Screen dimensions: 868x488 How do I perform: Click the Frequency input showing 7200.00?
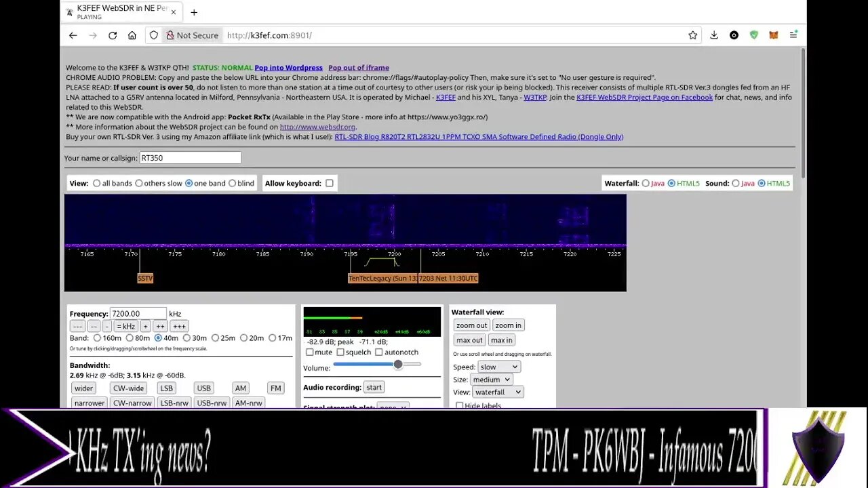pos(138,314)
